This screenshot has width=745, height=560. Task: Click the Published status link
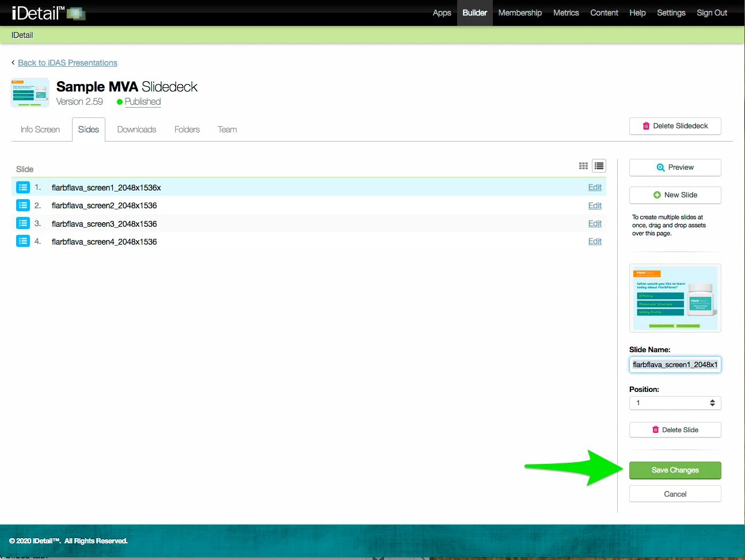pos(143,102)
